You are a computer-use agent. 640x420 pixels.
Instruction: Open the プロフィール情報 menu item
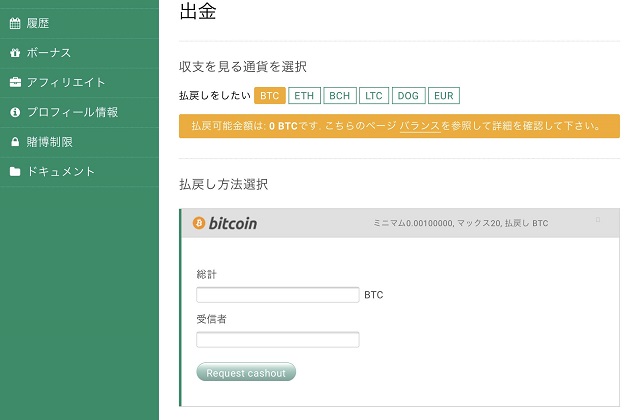click(x=79, y=113)
